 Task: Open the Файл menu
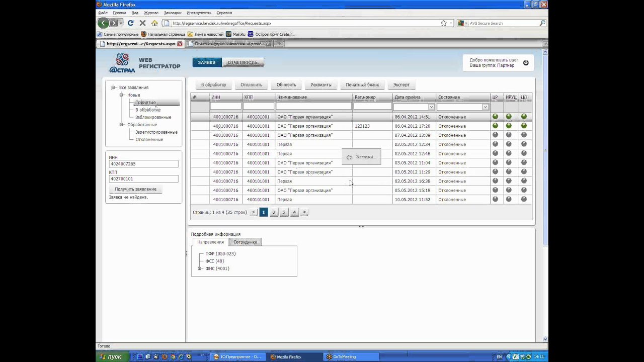coord(103,13)
